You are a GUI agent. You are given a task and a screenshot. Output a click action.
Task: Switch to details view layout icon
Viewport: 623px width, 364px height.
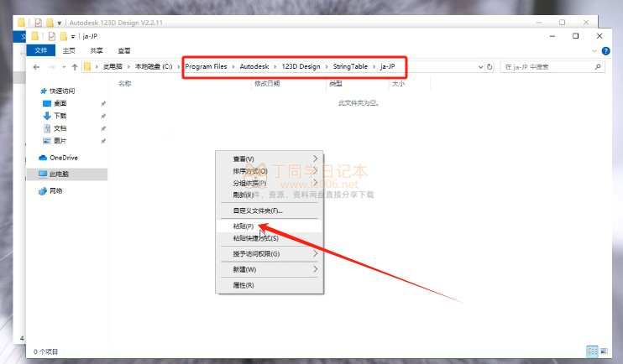click(x=592, y=351)
